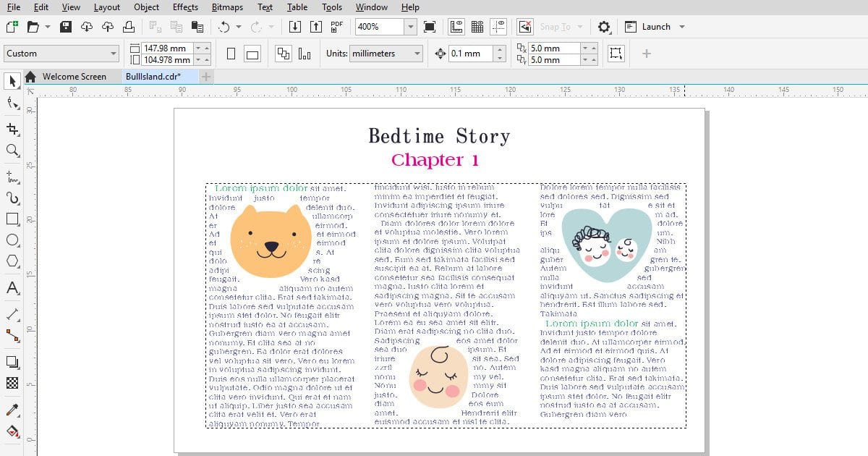Image resolution: width=868 pixels, height=456 pixels.
Task: Click the Launch button
Action: tap(656, 27)
